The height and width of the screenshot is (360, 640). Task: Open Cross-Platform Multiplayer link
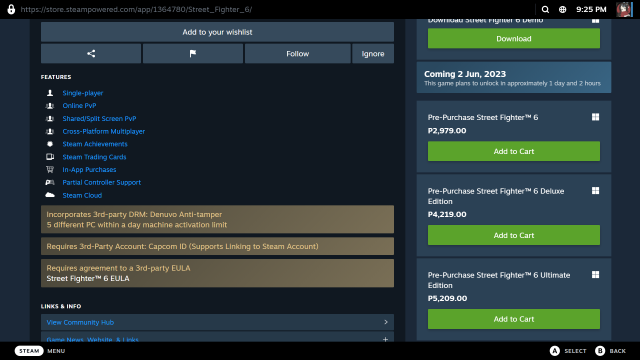104,131
